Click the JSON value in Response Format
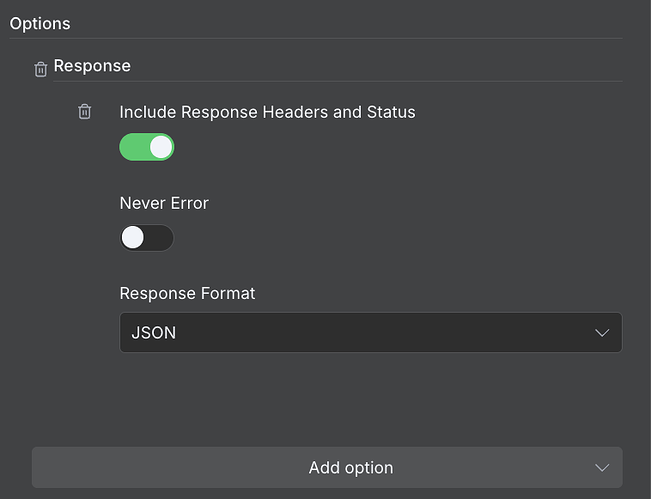Screen dimensions: 651x499 click(x=154, y=333)
